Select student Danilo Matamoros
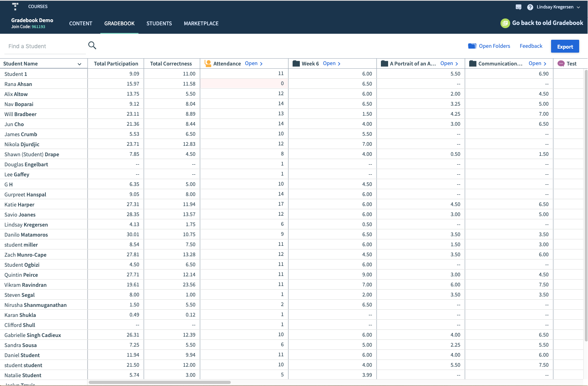The image size is (588, 386). [26, 235]
